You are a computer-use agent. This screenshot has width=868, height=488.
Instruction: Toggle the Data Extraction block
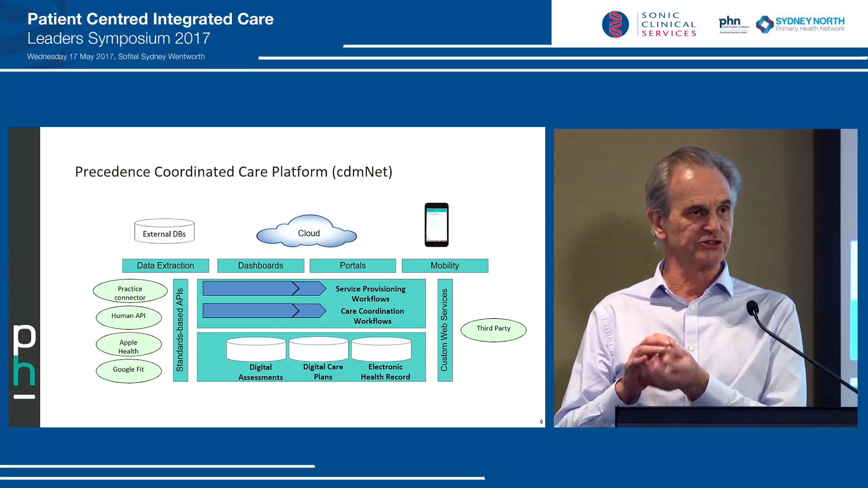[165, 265]
